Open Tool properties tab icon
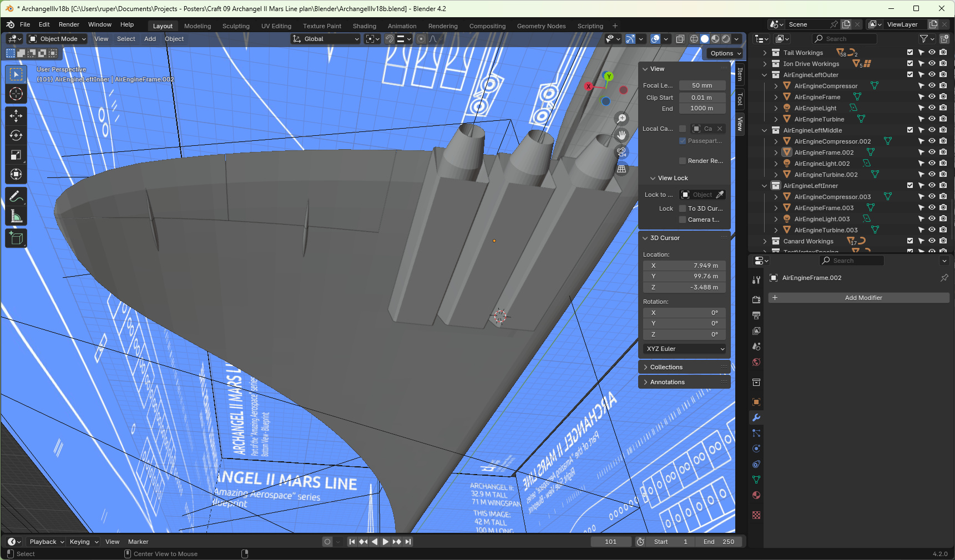 pyautogui.click(x=756, y=281)
